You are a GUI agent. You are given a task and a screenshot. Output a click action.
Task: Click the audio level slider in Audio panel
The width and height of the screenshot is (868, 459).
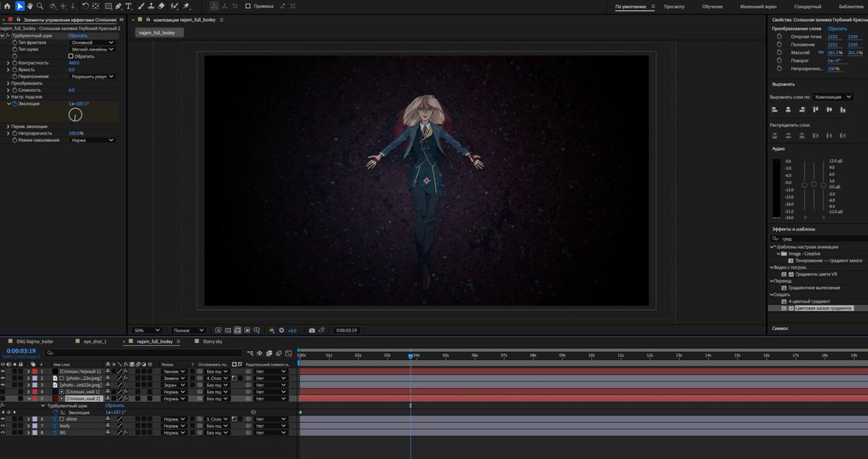pyautogui.click(x=814, y=185)
